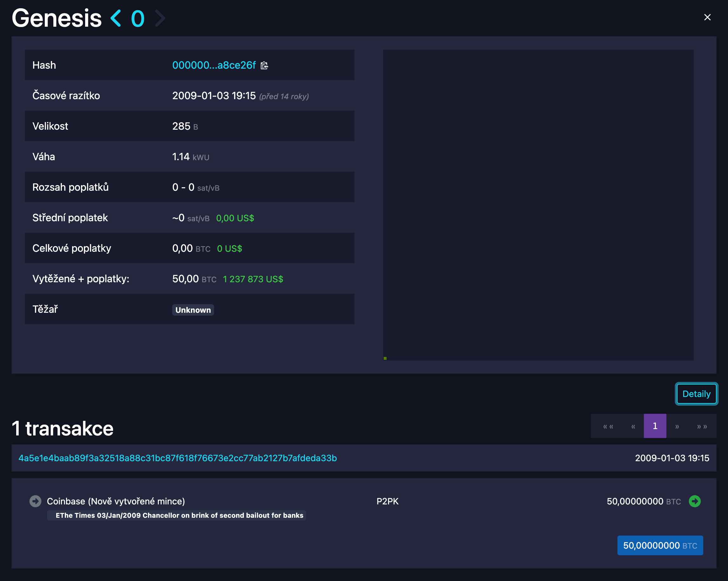
Task: Open transaction 4a5e1e4b...afdeda33b link
Action: coord(178,458)
